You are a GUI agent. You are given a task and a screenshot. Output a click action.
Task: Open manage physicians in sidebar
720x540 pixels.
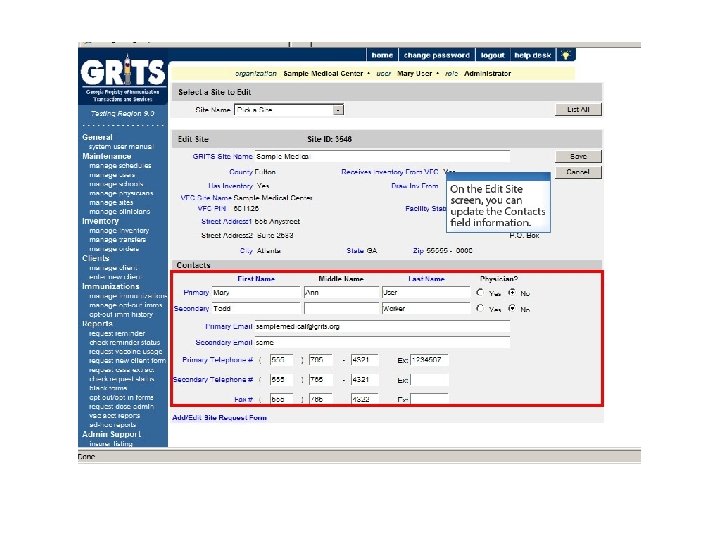(121, 193)
